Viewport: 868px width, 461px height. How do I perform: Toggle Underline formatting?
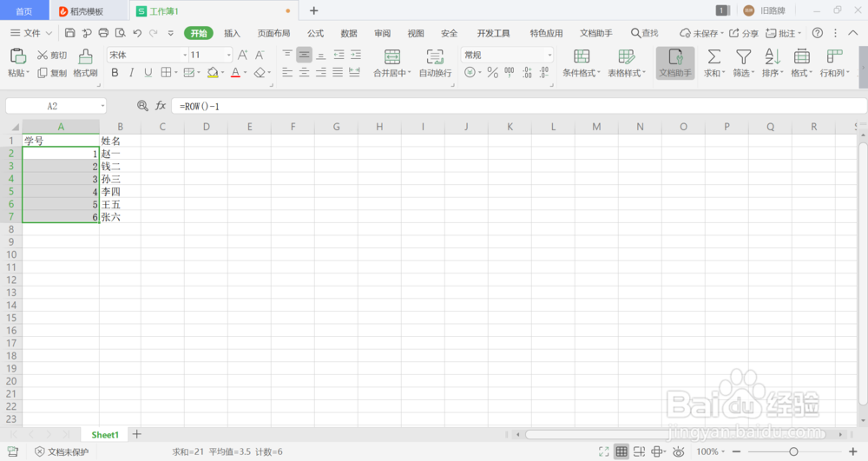click(148, 73)
